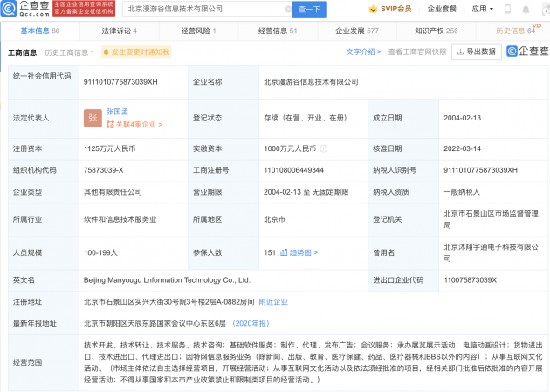Expand the 应用 dropdown
The height and width of the screenshot is (392, 550).
coord(482,9)
